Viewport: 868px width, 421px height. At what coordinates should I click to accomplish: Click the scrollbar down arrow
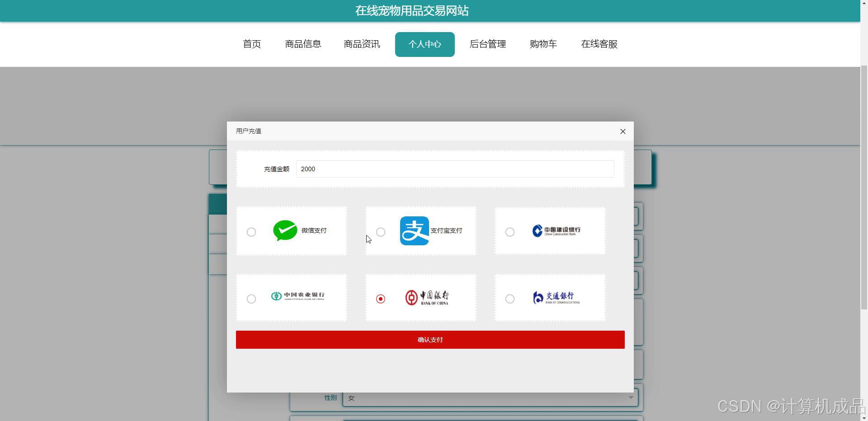tap(864, 417)
